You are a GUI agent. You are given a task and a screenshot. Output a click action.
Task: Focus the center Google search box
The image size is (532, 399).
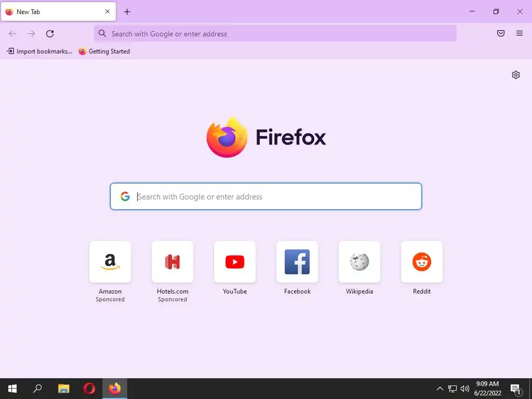coord(266,196)
